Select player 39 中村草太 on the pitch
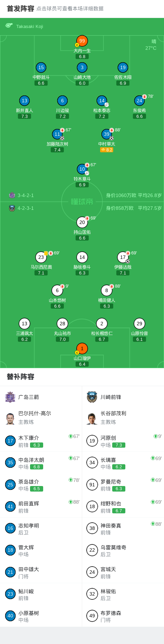Viewport: 164px width, 644px height. (107, 134)
